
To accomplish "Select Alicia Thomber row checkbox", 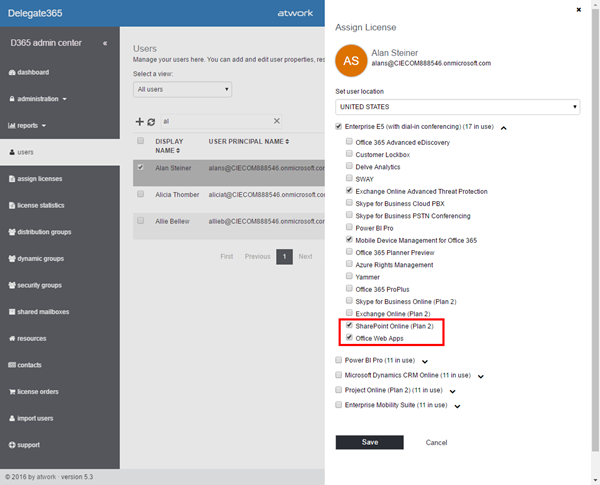I will pos(140,194).
